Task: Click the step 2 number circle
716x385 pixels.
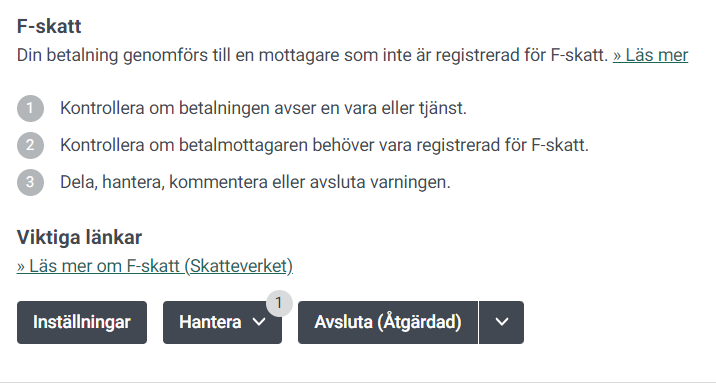Action: point(30,145)
